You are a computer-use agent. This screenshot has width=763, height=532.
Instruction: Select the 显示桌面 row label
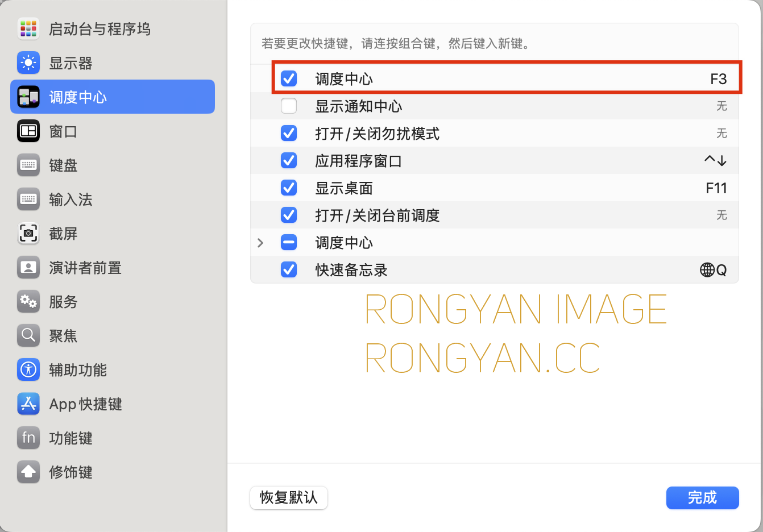(x=344, y=188)
